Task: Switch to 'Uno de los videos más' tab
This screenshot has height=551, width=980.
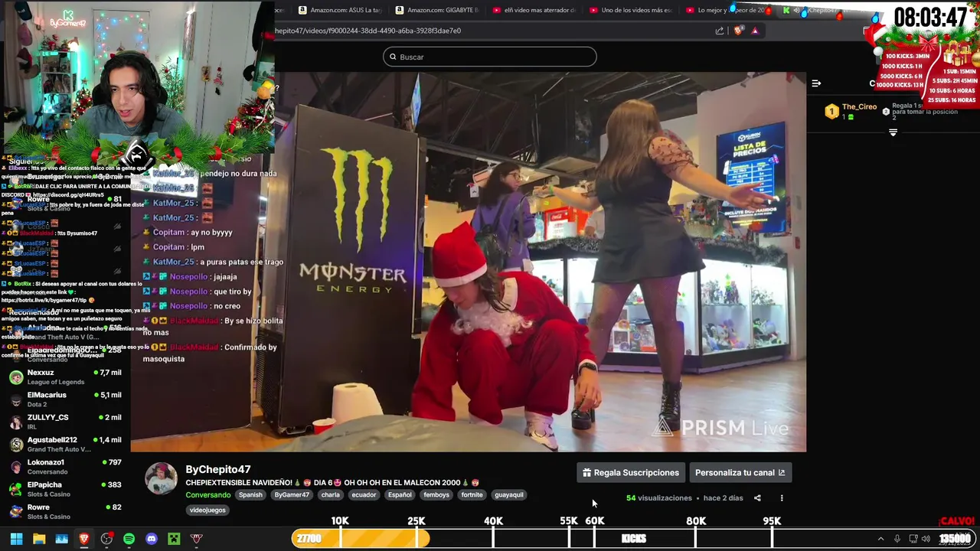Action: point(631,10)
